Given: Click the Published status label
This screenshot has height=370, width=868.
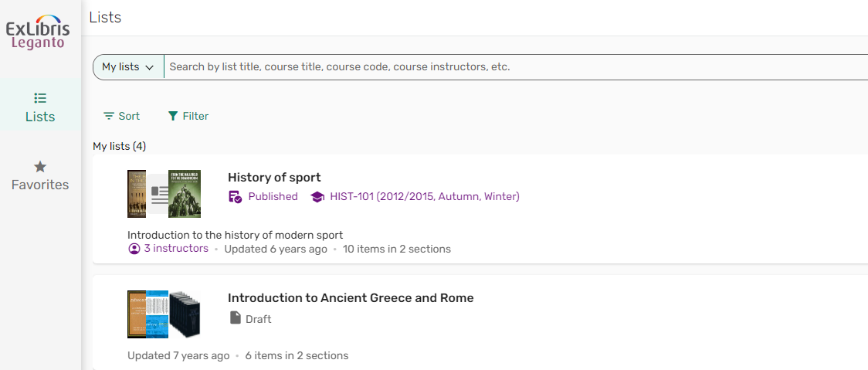Looking at the screenshot, I should tap(273, 197).
